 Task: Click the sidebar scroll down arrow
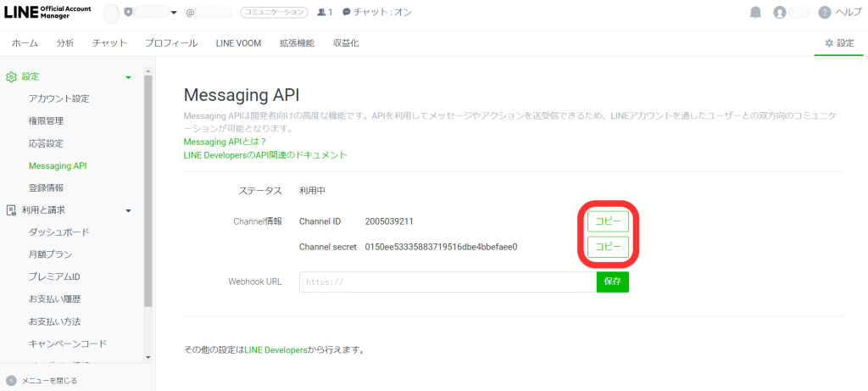(x=147, y=357)
